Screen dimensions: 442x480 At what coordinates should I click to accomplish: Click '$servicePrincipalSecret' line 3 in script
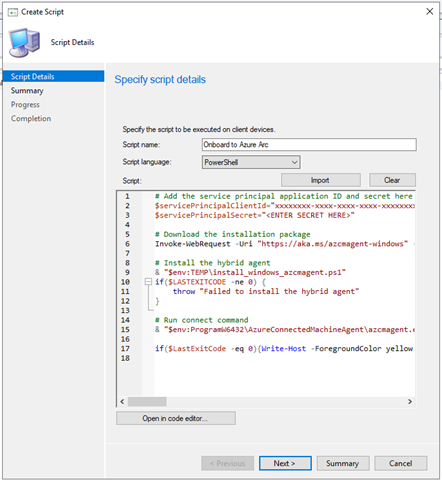[x=206, y=215]
